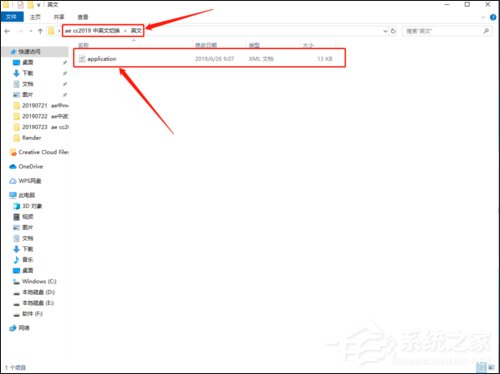The height and width of the screenshot is (374, 500).
Task: Sort by the 类型 column header
Action: pos(254,45)
